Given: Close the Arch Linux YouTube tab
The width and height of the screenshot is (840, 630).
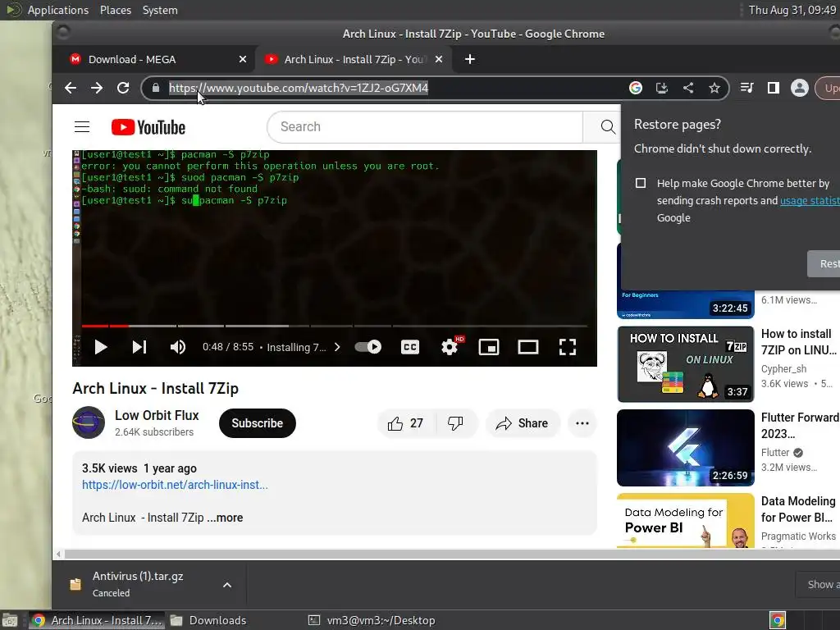Looking at the screenshot, I should tap(439, 59).
